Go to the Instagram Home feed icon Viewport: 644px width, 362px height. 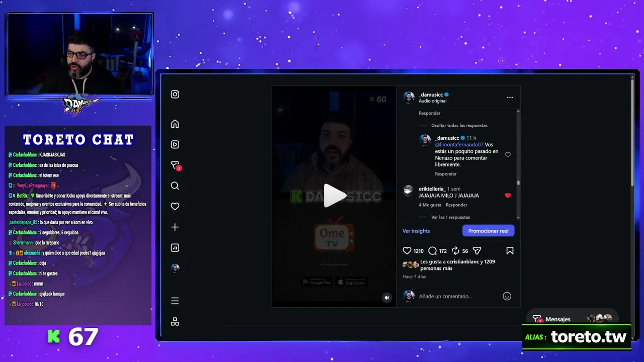[175, 124]
